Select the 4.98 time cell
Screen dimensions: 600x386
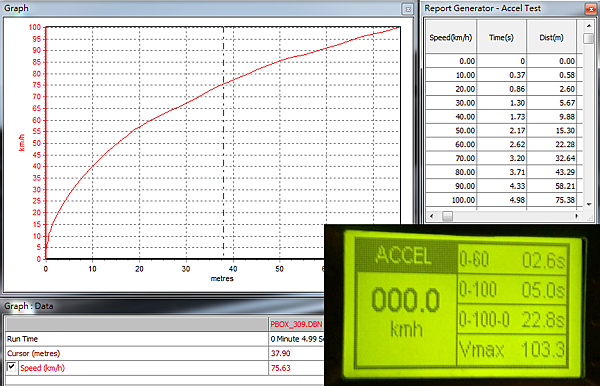pyautogui.click(x=501, y=200)
